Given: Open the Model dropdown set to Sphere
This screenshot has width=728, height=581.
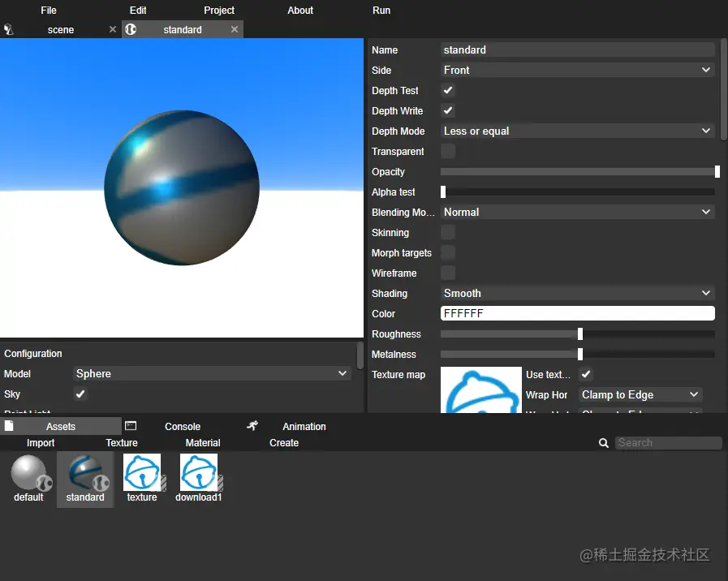Looking at the screenshot, I should tap(212, 373).
